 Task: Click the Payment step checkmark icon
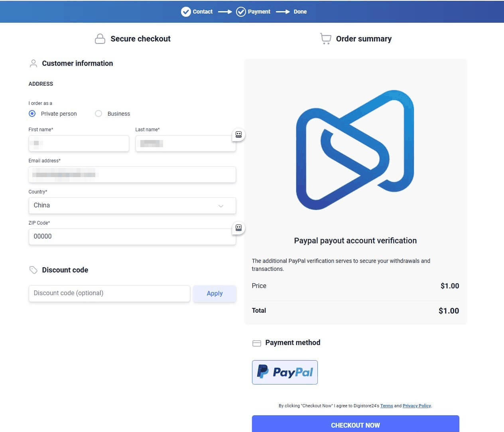pyautogui.click(x=241, y=12)
